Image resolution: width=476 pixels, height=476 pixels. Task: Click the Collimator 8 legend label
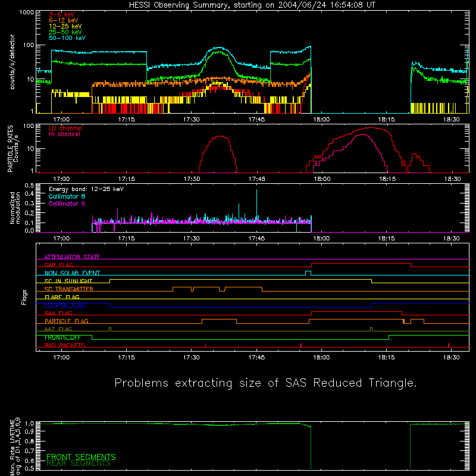[x=67, y=196]
